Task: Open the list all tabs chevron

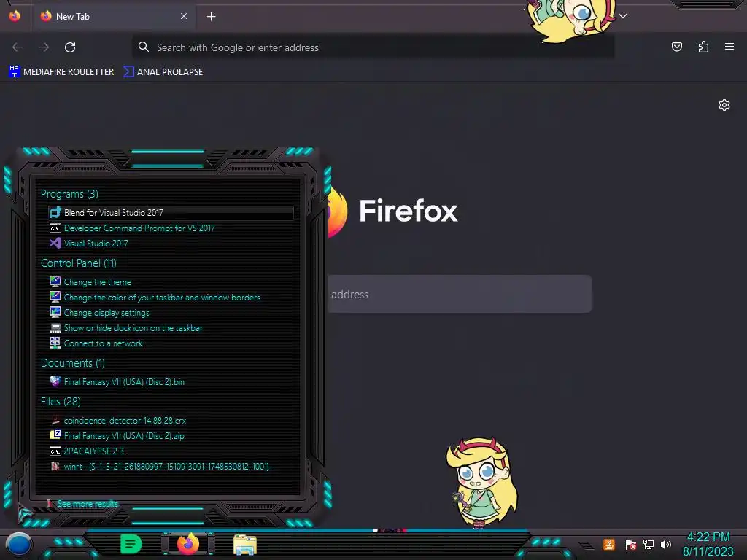Action: tap(623, 16)
